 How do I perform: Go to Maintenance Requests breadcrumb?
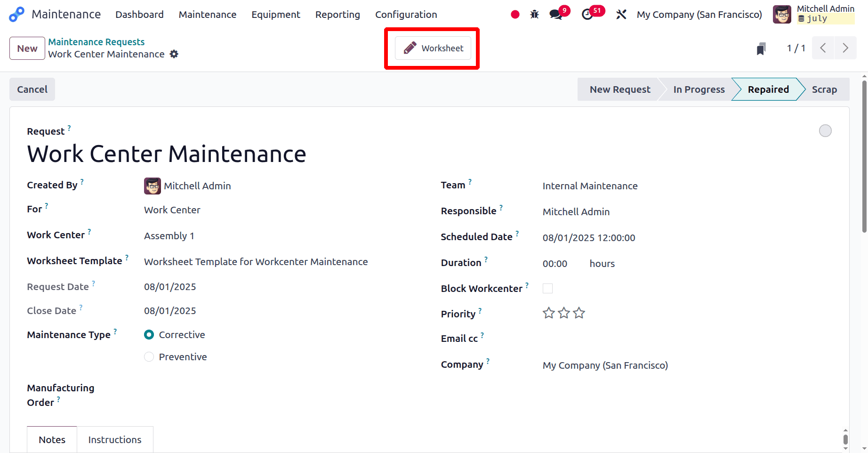click(x=96, y=42)
